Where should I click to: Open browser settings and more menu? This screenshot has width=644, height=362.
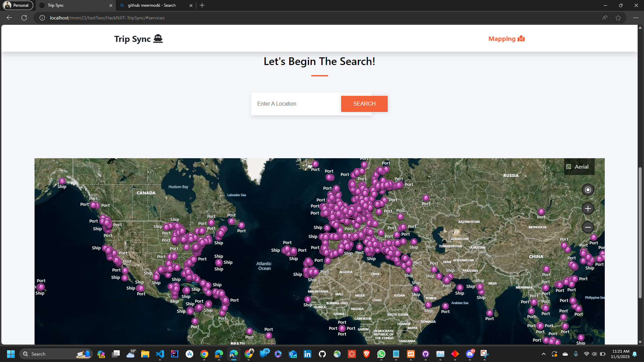pyautogui.click(x=636, y=18)
